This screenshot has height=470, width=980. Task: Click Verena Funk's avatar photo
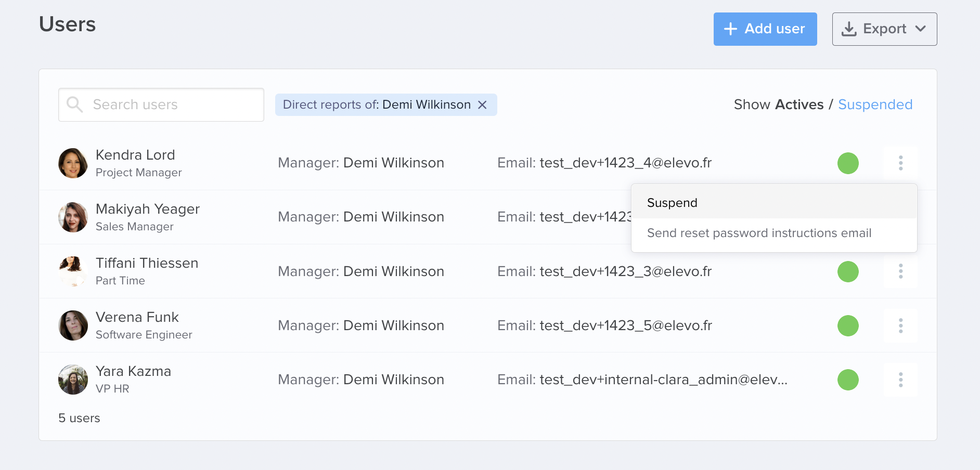pos(73,325)
